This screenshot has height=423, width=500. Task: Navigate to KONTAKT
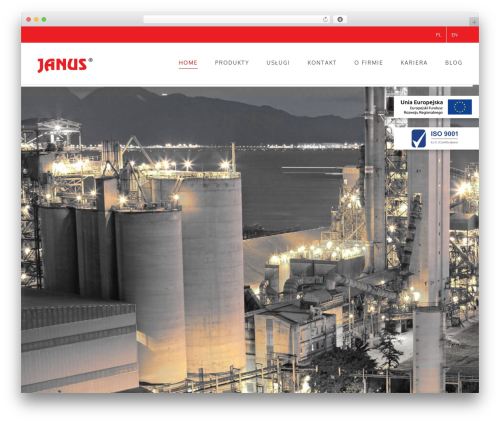(322, 63)
